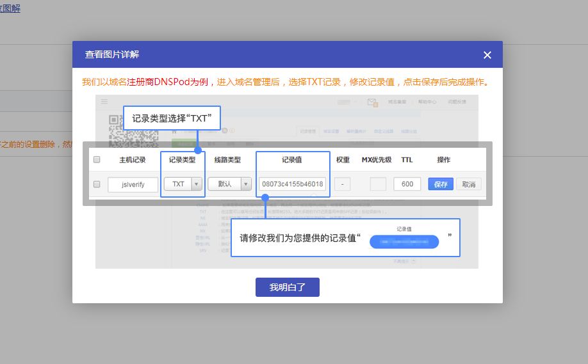Click the QR code image

[115, 128]
